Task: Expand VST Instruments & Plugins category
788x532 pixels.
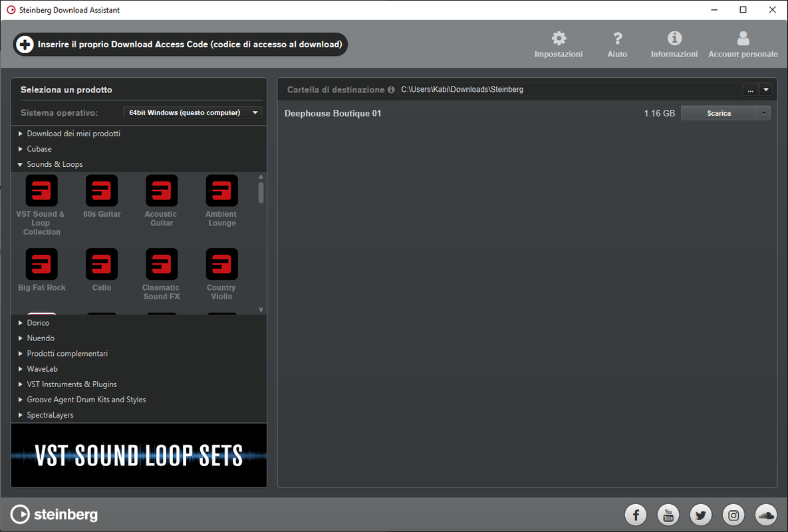Action: click(x=20, y=384)
